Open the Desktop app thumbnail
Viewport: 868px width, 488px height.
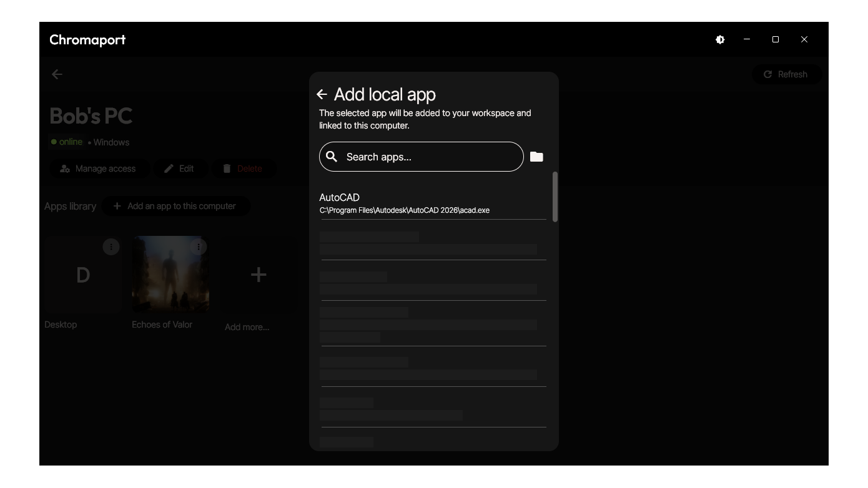click(83, 275)
